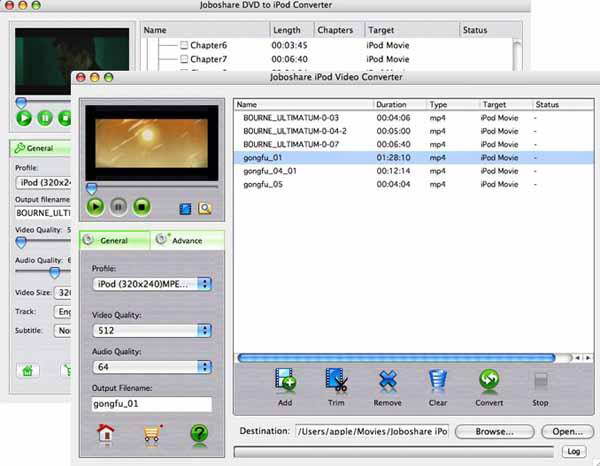This screenshot has width=600, height=466.
Task: Tick the Chapter6 checkbox in DVD window
Action: pos(184,45)
